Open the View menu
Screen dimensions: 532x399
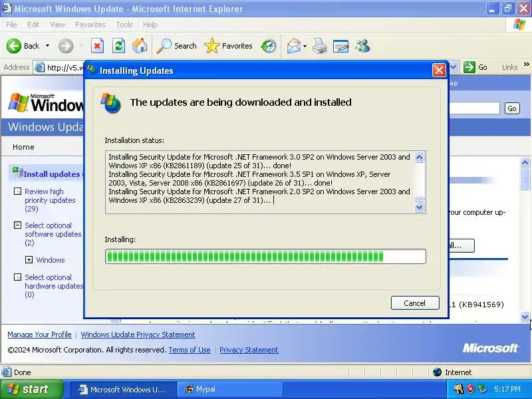tap(57, 25)
